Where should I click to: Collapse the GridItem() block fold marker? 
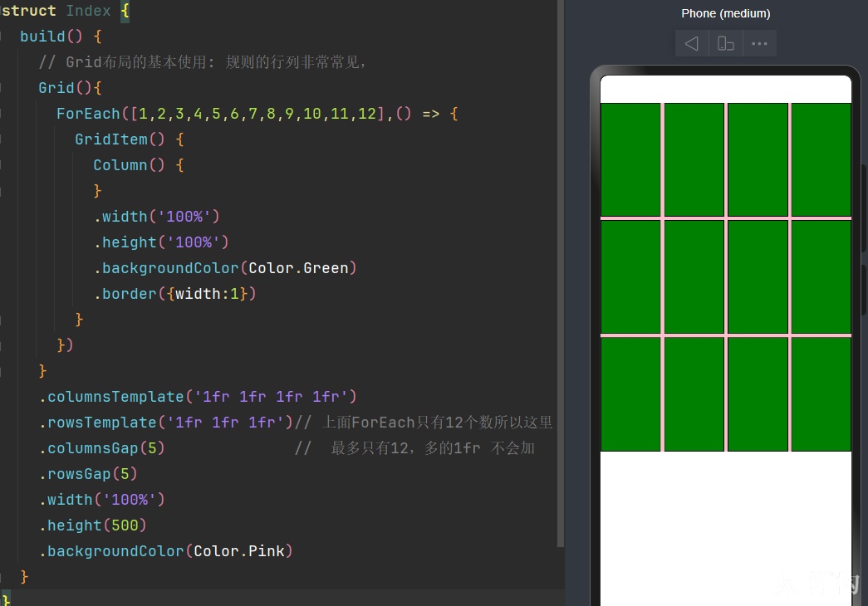pos(2,139)
